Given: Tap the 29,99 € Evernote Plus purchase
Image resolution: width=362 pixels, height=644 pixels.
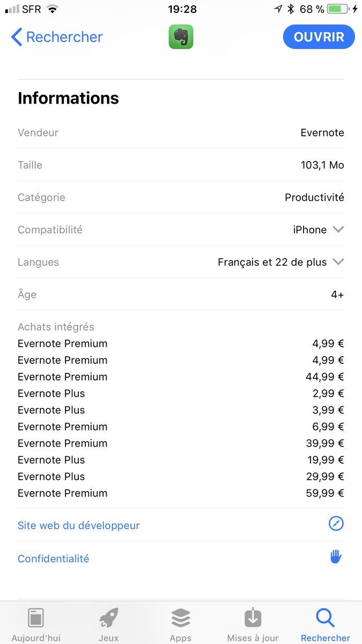Looking at the screenshot, I should [x=181, y=477].
